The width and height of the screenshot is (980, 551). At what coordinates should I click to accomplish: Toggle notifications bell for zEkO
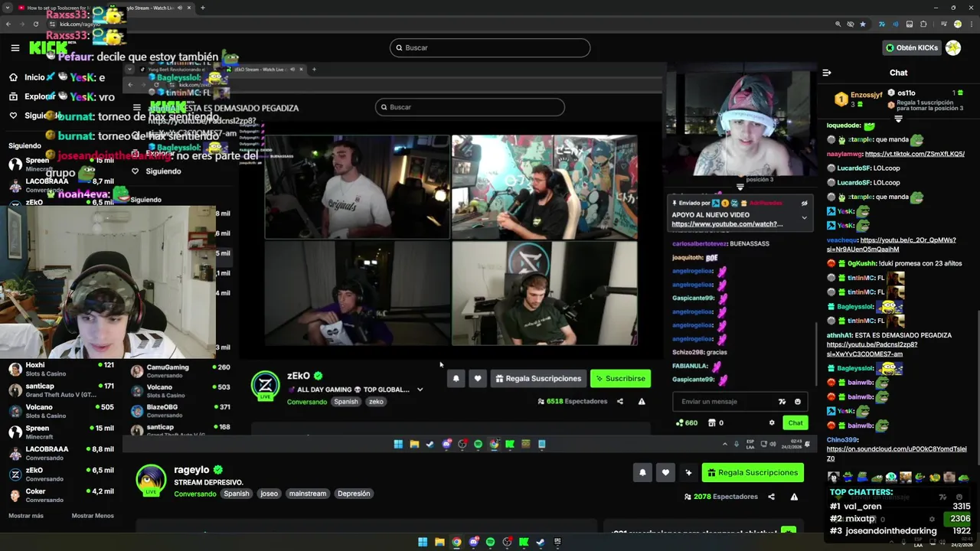[456, 379]
